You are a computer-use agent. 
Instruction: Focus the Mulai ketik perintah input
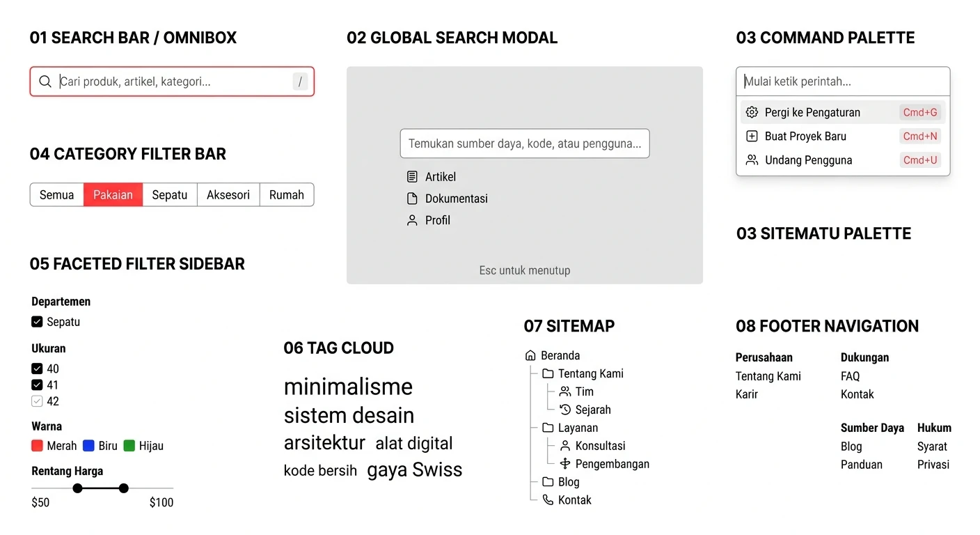coord(843,82)
